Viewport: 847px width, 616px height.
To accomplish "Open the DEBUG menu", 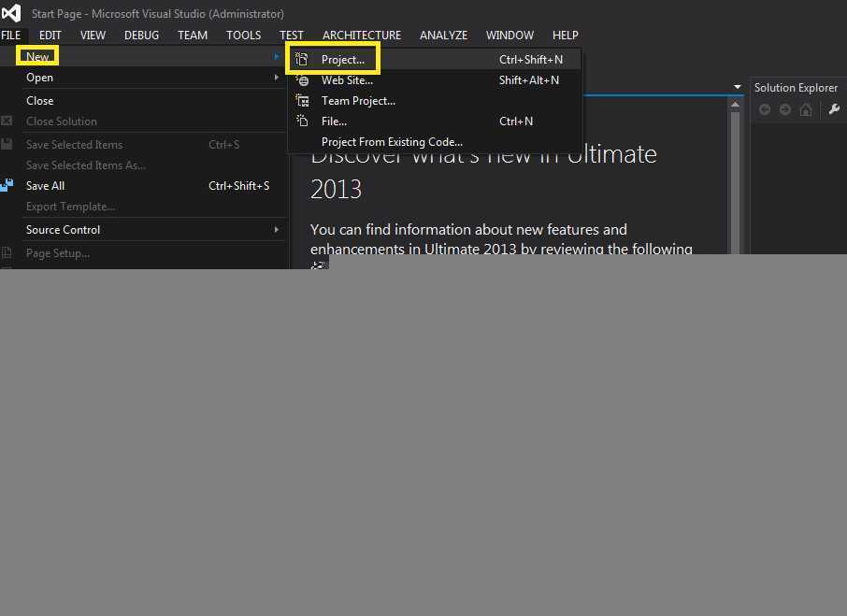I will click(141, 36).
